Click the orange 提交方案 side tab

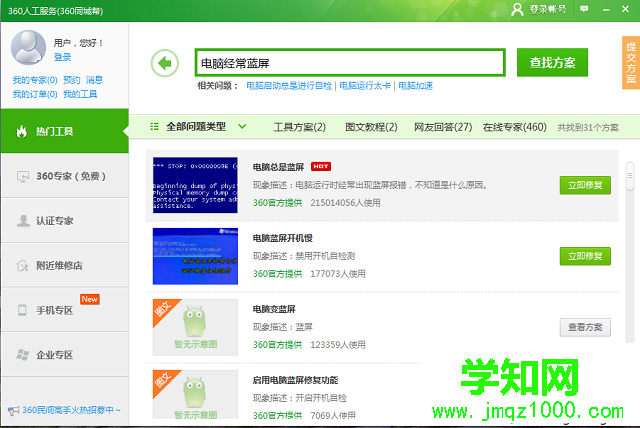pos(631,62)
